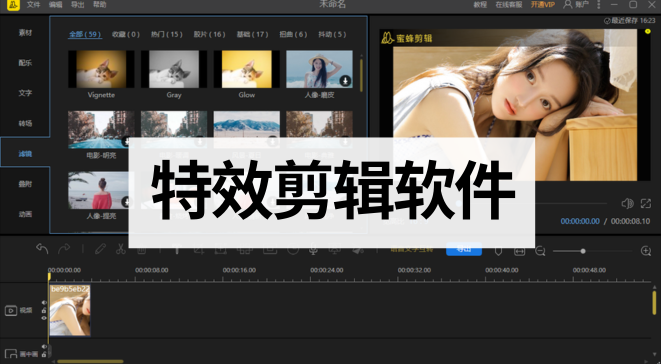The height and width of the screenshot is (364, 661).
Task: Select the Glow filter thumbnail
Action: (247, 69)
